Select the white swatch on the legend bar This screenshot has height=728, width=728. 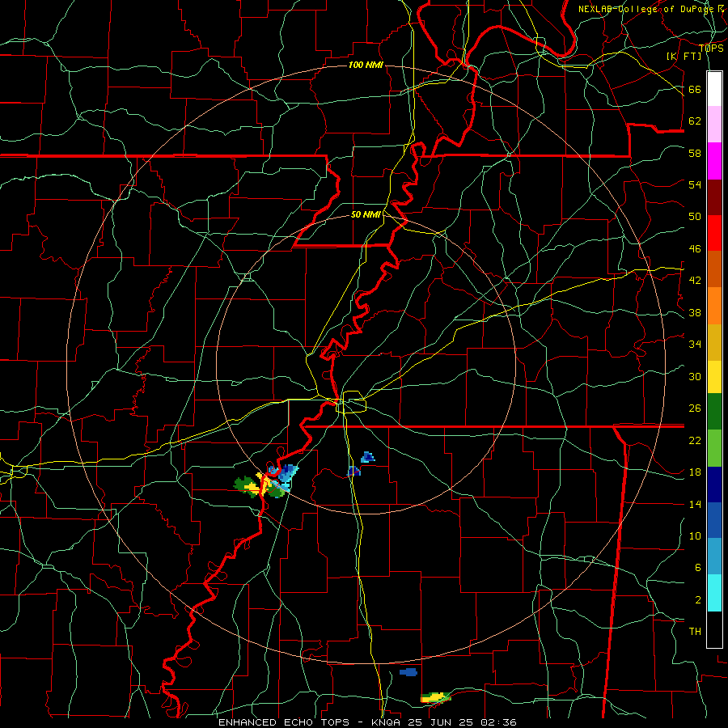(x=714, y=89)
